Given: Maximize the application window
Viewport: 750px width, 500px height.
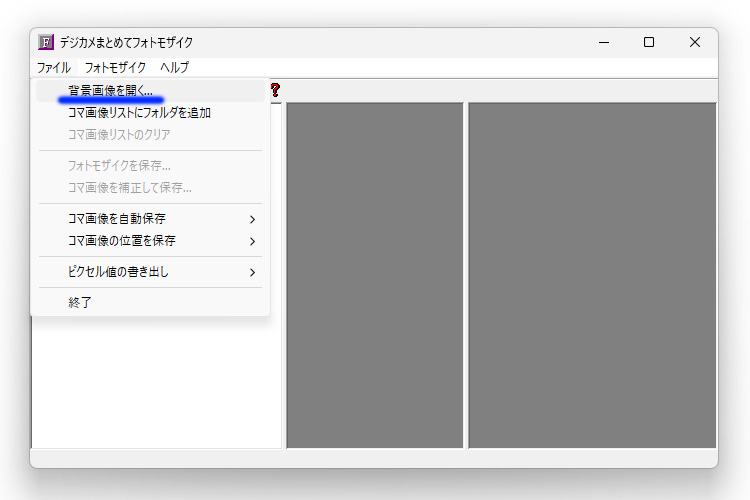Looking at the screenshot, I should 649,42.
